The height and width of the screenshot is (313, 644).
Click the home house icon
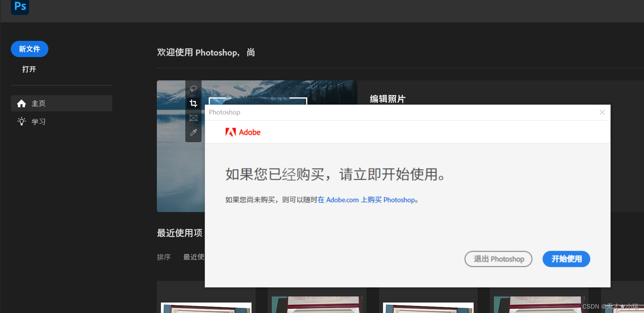(x=22, y=103)
